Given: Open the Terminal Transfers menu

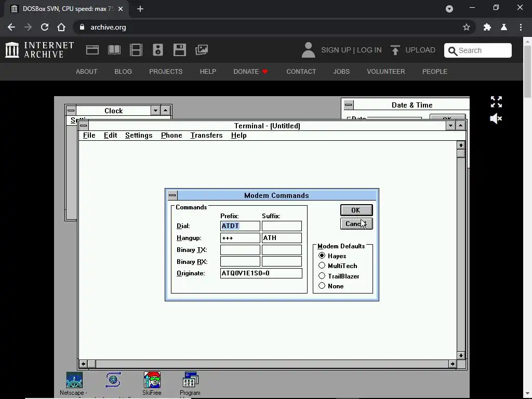Looking at the screenshot, I should tap(206, 136).
